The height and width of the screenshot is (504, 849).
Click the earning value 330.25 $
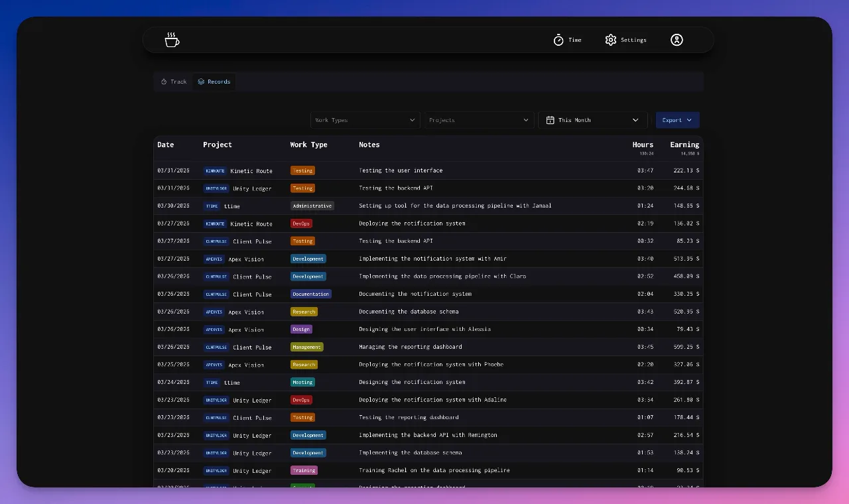point(687,294)
